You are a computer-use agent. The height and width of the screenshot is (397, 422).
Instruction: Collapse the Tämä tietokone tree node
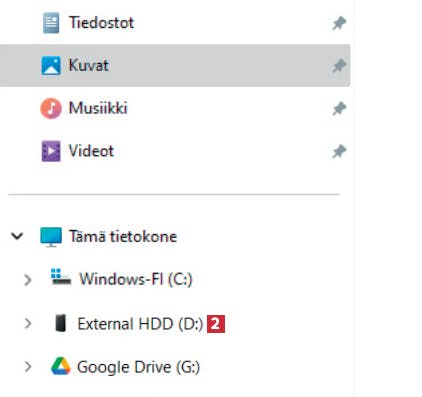point(17,236)
